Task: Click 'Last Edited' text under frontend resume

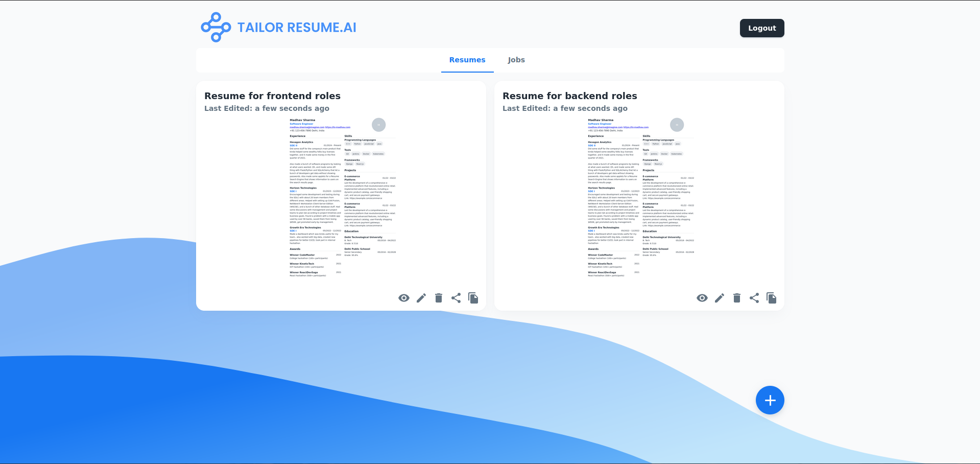Action: click(x=267, y=108)
